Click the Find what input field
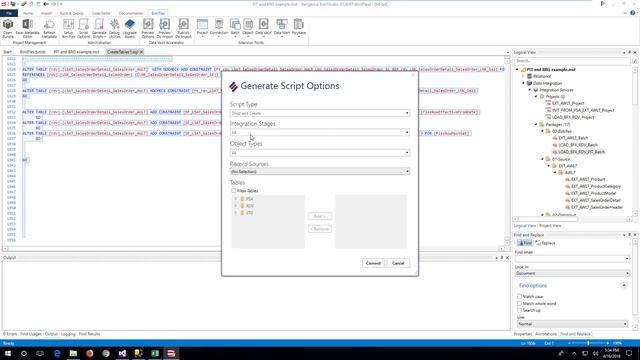 click(x=572, y=258)
